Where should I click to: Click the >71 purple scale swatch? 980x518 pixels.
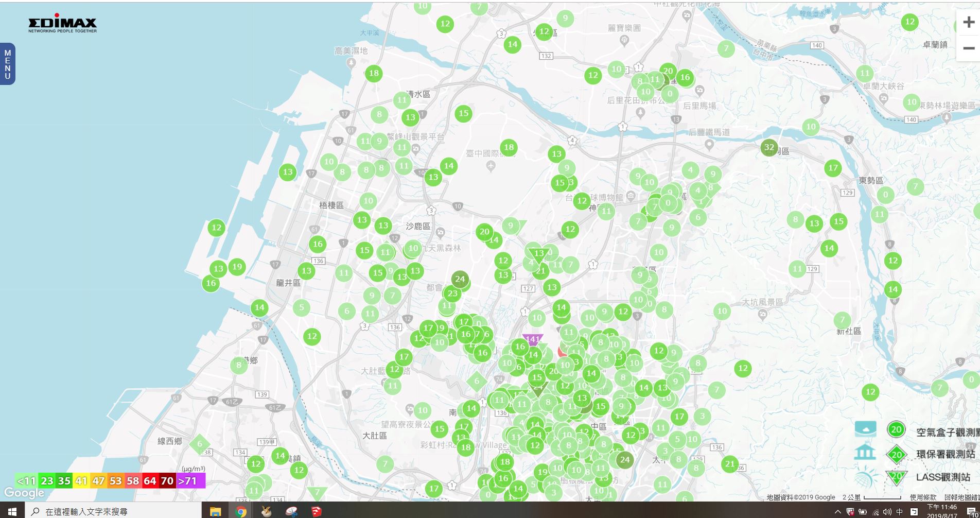(x=190, y=481)
